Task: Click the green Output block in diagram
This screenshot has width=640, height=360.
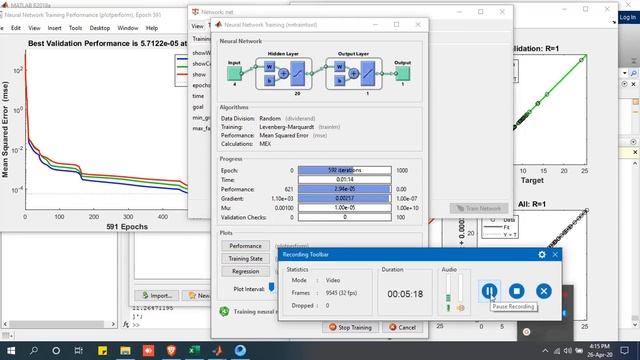Action: (x=402, y=73)
